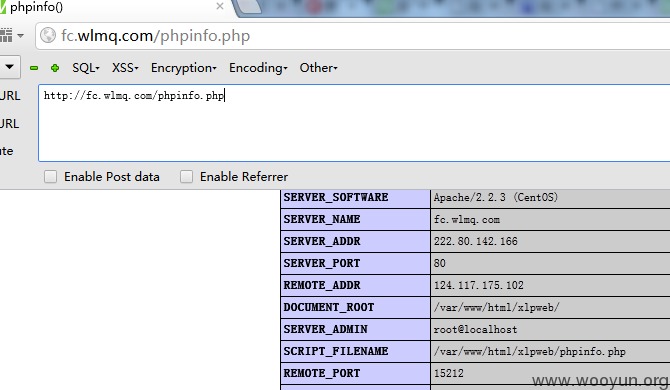Enable Referrer checkbox
This screenshot has width=670, height=390.
click(186, 176)
